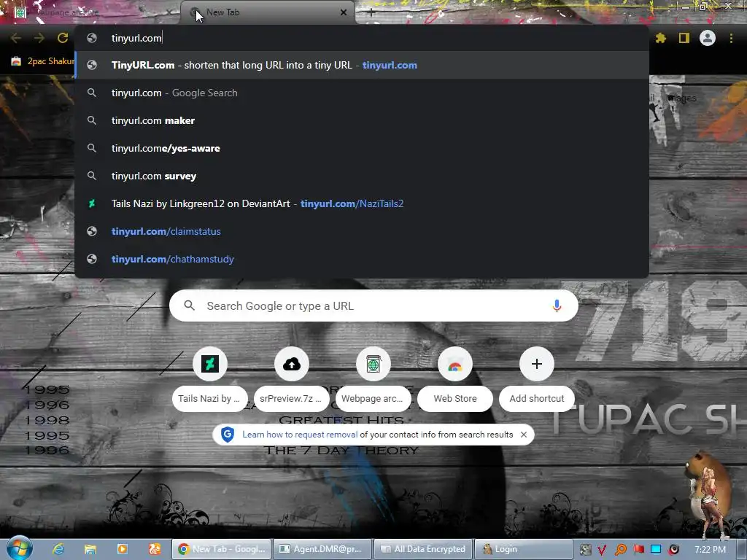The width and height of the screenshot is (747, 560).
Task: Close the New Tab tab
Action: coord(344,12)
